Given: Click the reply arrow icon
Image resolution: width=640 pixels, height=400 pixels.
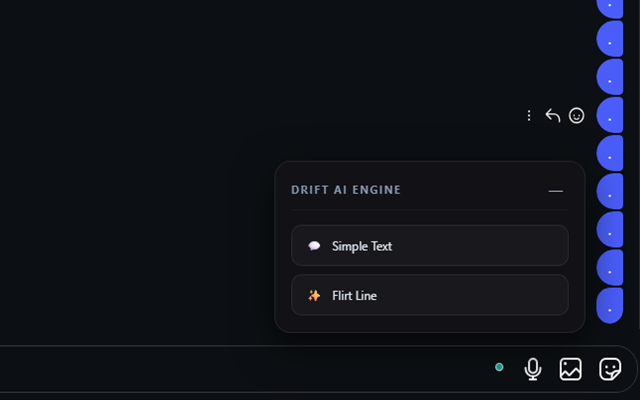Looking at the screenshot, I should [x=553, y=116].
